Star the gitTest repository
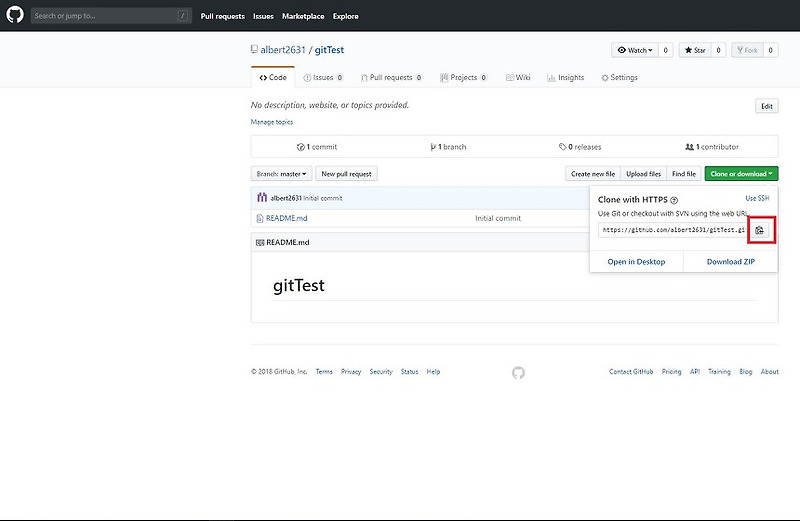Screen dimensions: 800x521 (x=695, y=50)
